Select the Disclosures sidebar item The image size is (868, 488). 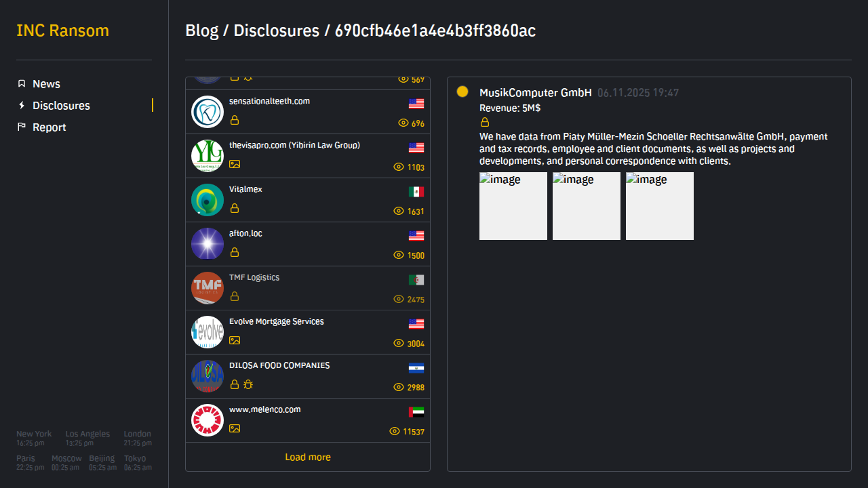point(61,106)
